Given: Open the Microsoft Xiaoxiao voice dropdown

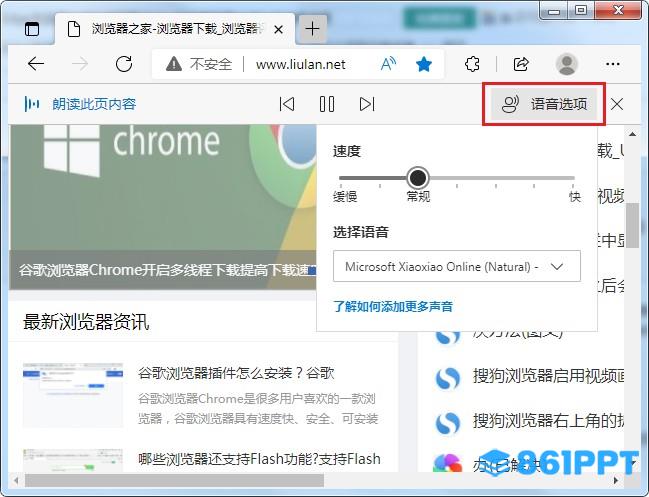Looking at the screenshot, I should [x=457, y=266].
